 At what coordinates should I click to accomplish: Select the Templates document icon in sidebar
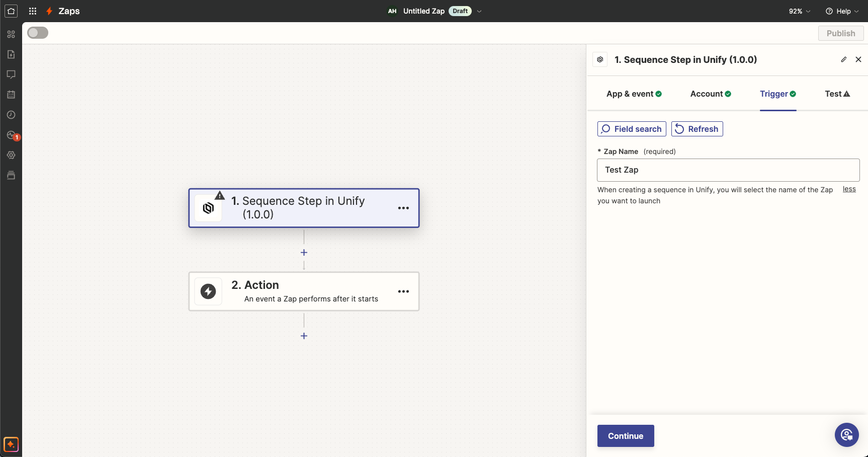(x=11, y=54)
